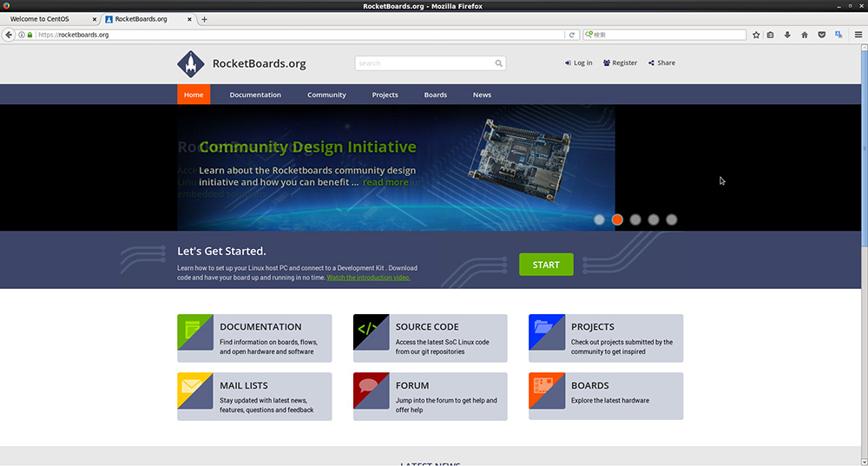Click the Share link
868x466 pixels.
click(x=661, y=63)
